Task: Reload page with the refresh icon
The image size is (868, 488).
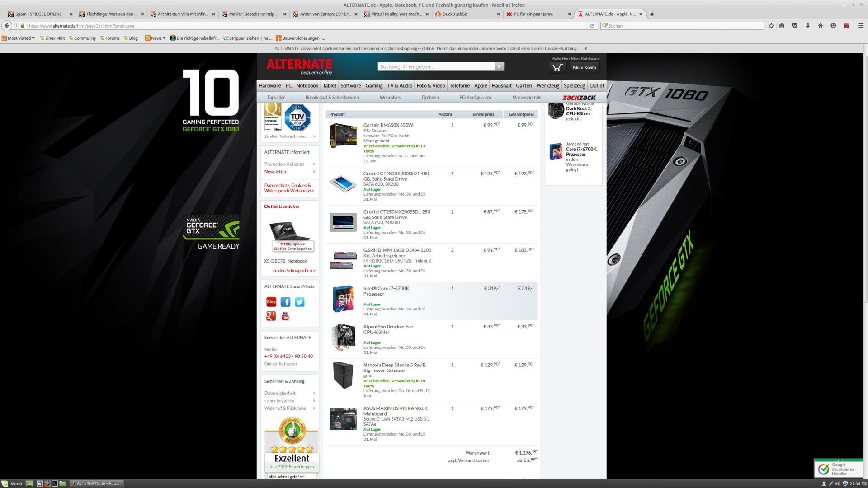Action: click(x=592, y=26)
